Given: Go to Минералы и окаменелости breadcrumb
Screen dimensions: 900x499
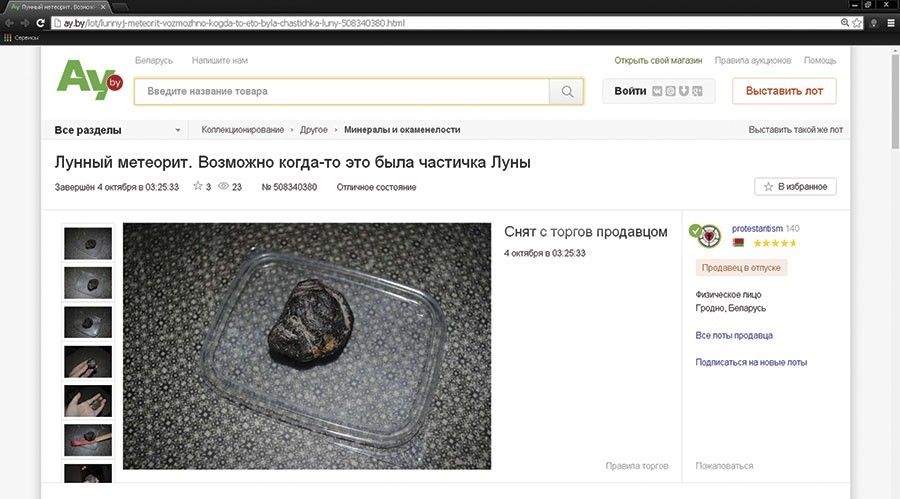Looking at the screenshot, I should [402, 130].
